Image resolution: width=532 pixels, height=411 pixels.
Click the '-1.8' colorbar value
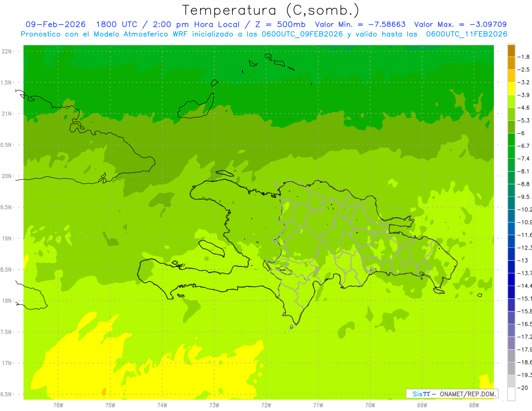point(524,57)
